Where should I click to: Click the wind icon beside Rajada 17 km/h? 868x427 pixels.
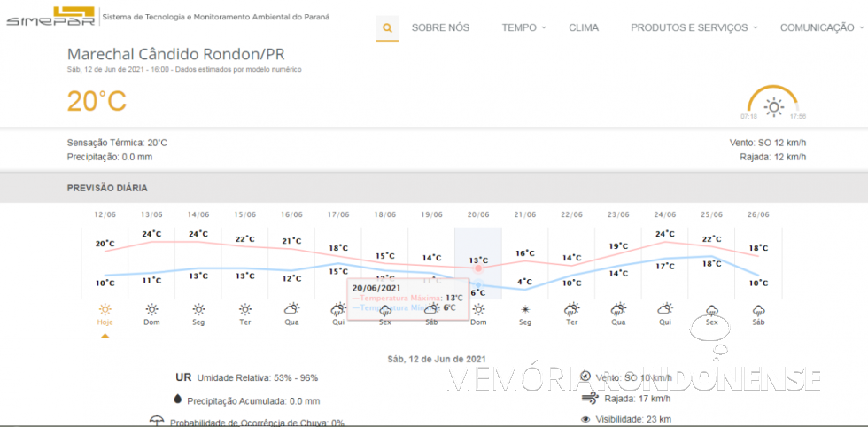[585, 398]
